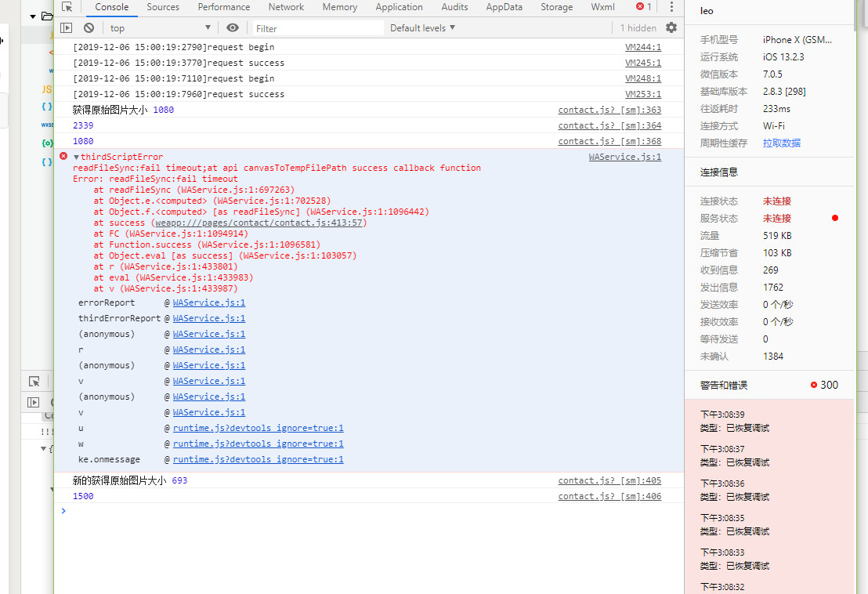868x594 pixels.
Task: Click the JS file icon in left sidebar
Action: click(x=46, y=89)
